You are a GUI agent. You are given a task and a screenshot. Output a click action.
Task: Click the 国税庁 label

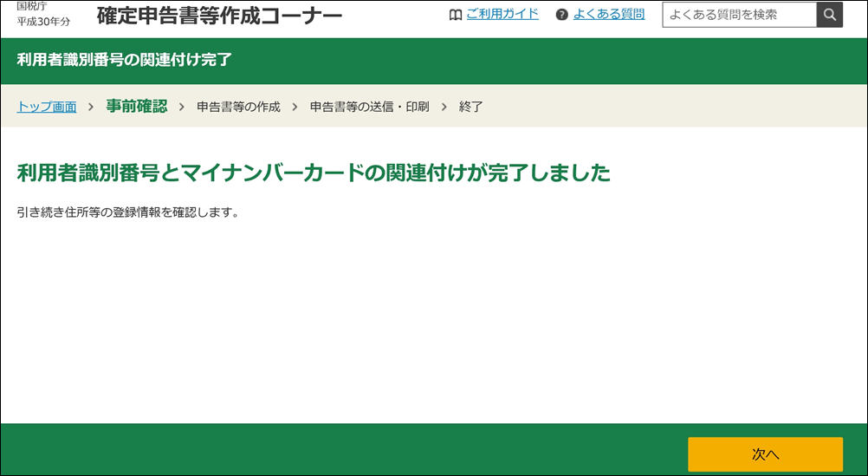(31, 6)
